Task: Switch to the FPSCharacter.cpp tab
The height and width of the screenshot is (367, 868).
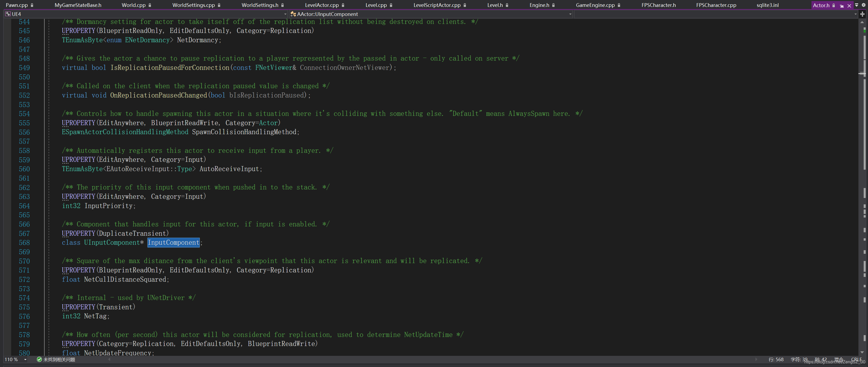Action: coord(716,5)
